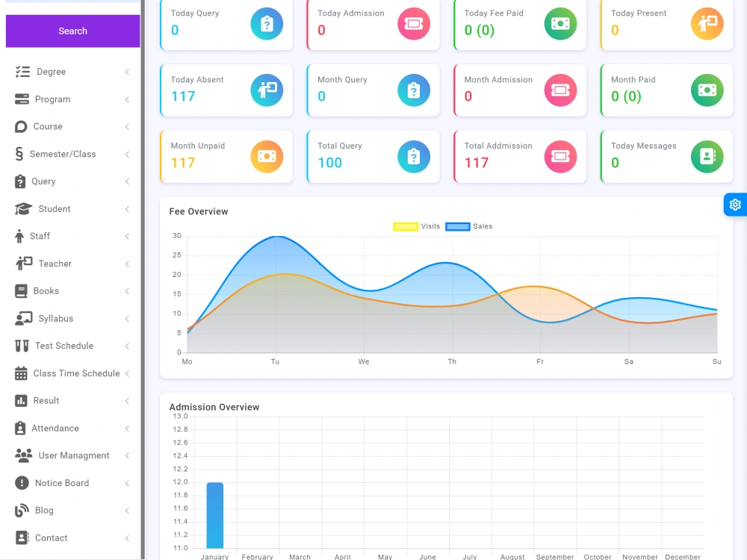Open the Test Schedule menu item
747x560 pixels.
click(x=72, y=346)
